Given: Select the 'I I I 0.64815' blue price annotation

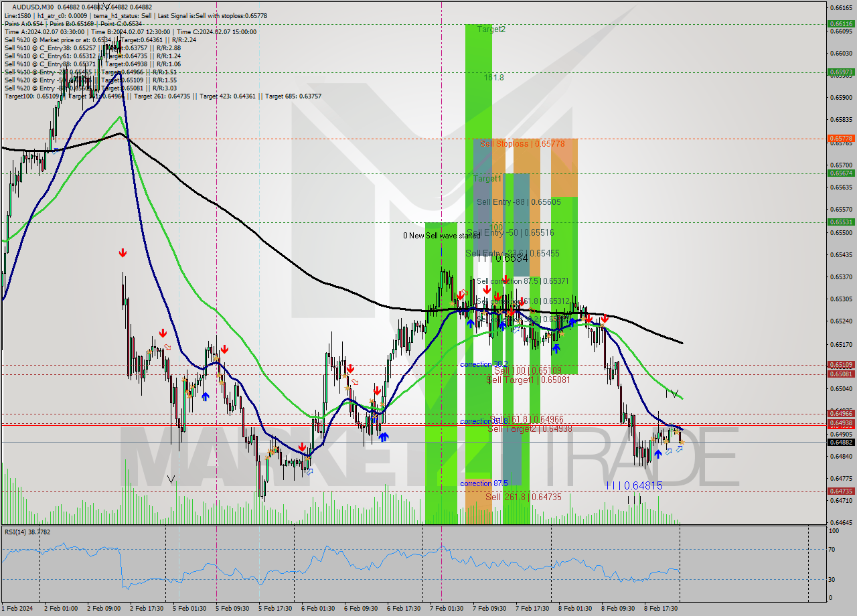Looking at the screenshot, I should [x=634, y=485].
